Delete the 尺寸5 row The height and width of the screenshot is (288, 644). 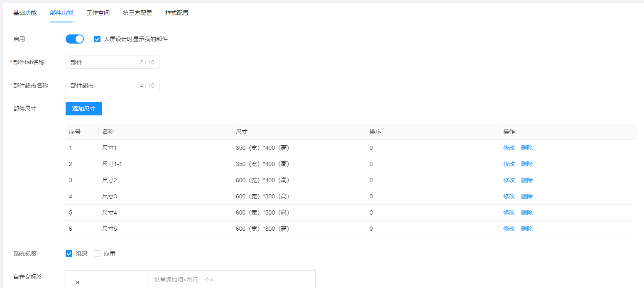point(526,229)
